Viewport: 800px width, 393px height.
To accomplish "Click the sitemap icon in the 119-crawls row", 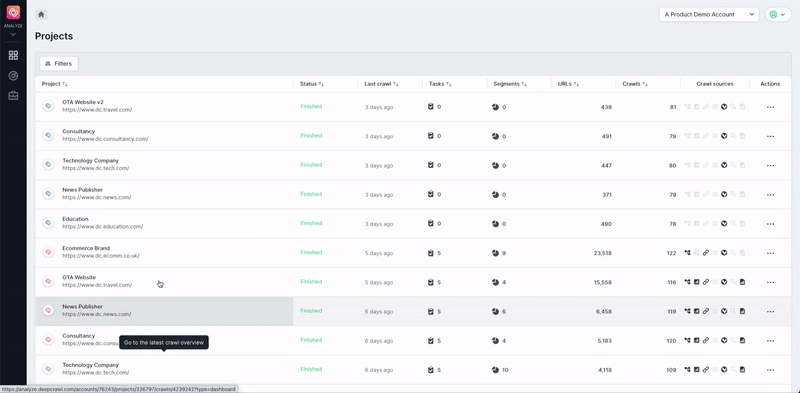I will coord(687,311).
